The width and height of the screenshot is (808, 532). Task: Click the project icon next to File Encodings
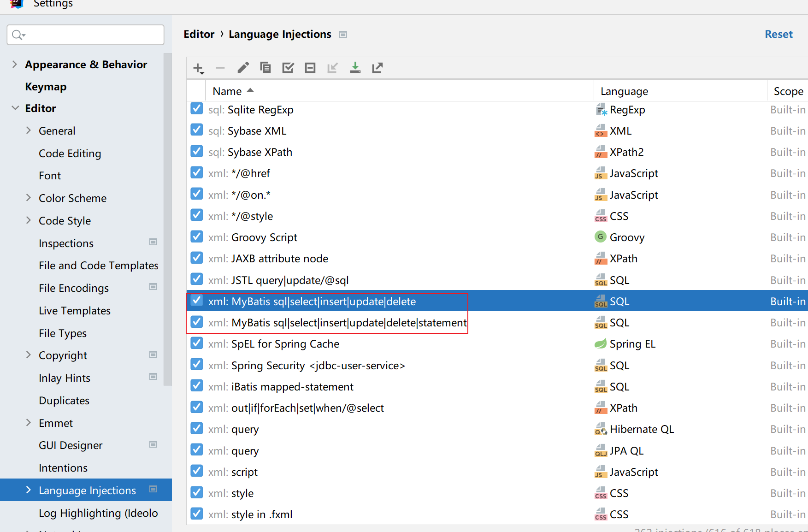click(x=153, y=287)
